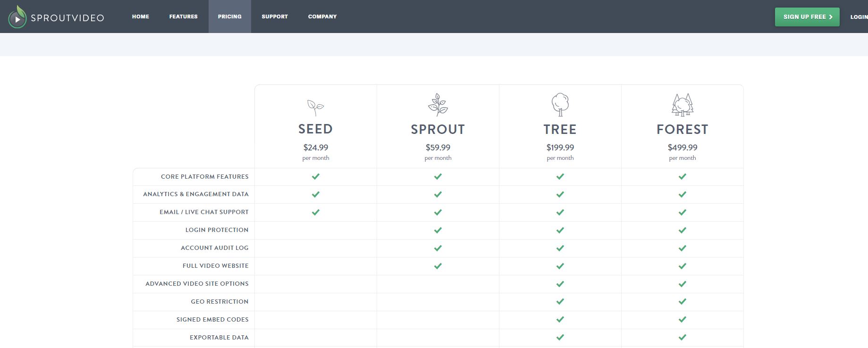Click the SPROUTVIDEO wordmark text
Image resolution: width=868 pixels, height=348 pixels.
click(x=67, y=18)
